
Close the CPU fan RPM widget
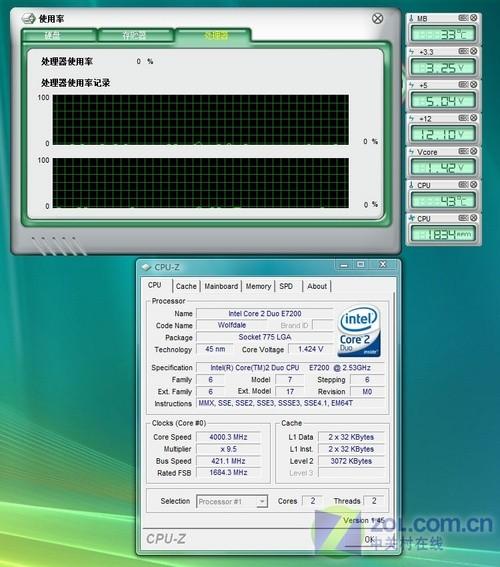(473, 218)
